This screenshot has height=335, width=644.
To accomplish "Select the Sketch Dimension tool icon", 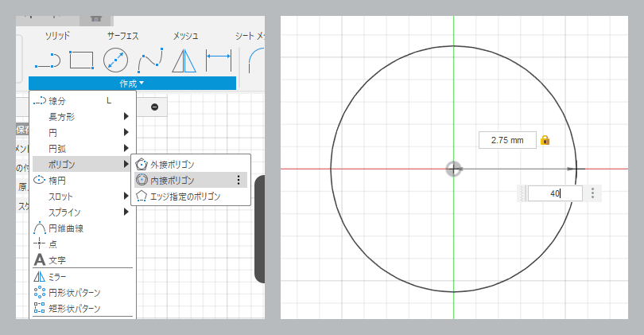I will point(219,60).
